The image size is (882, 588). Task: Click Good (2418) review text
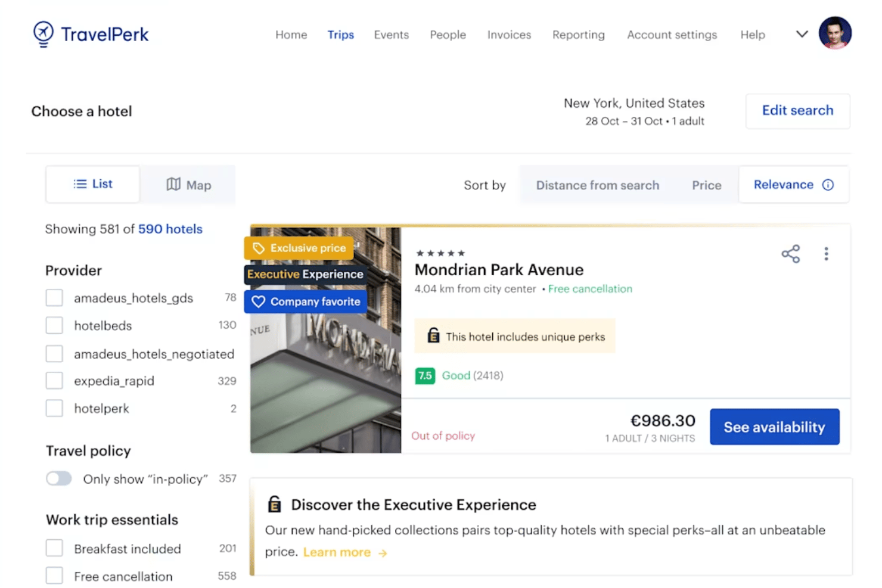tap(473, 375)
